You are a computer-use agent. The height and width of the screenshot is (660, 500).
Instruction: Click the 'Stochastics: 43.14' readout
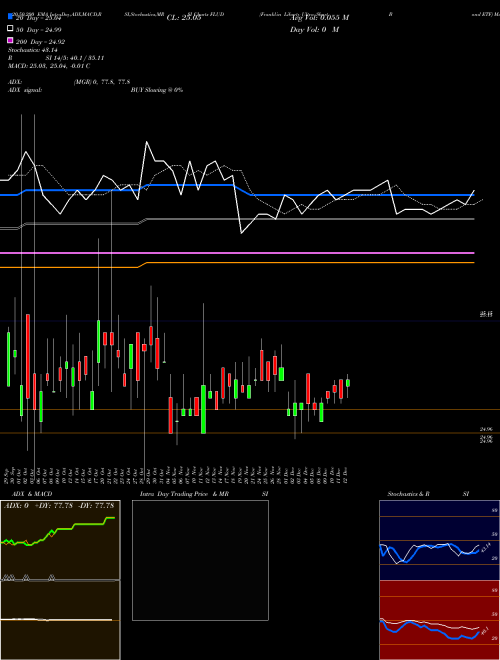[32, 50]
